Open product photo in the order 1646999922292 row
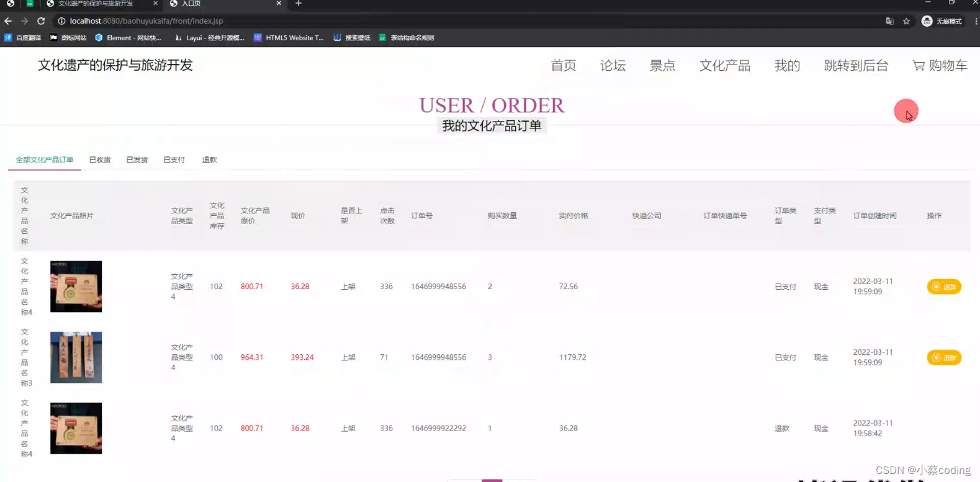This screenshot has height=482, width=980. pos(76,428)
